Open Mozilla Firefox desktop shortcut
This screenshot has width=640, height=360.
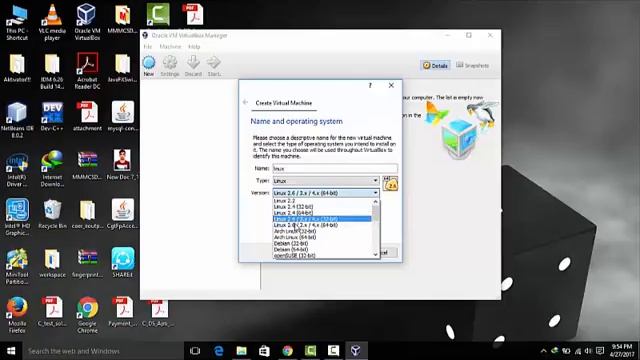(x=17, y=315)
